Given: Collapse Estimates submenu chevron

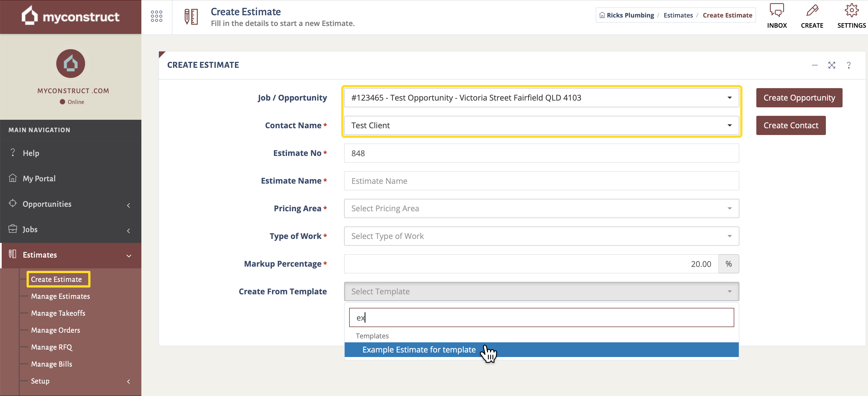Looking at the screenshot, I should tap(129, 256).
